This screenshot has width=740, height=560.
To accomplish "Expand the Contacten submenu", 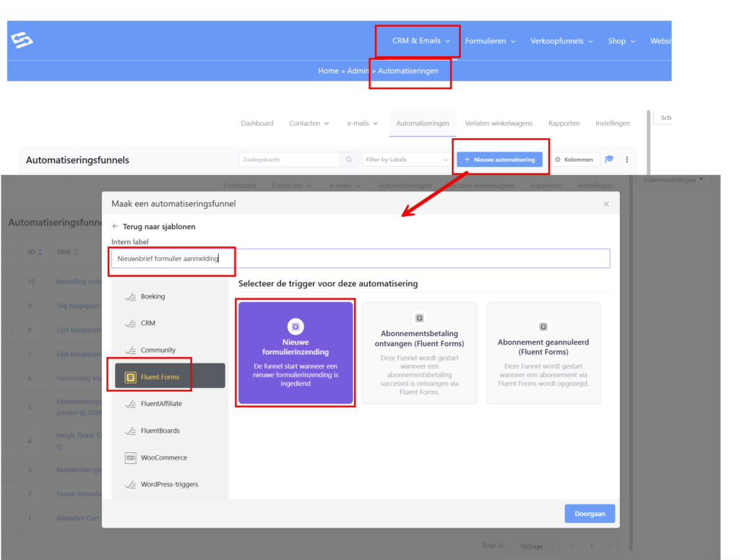I will click(309, 124).
